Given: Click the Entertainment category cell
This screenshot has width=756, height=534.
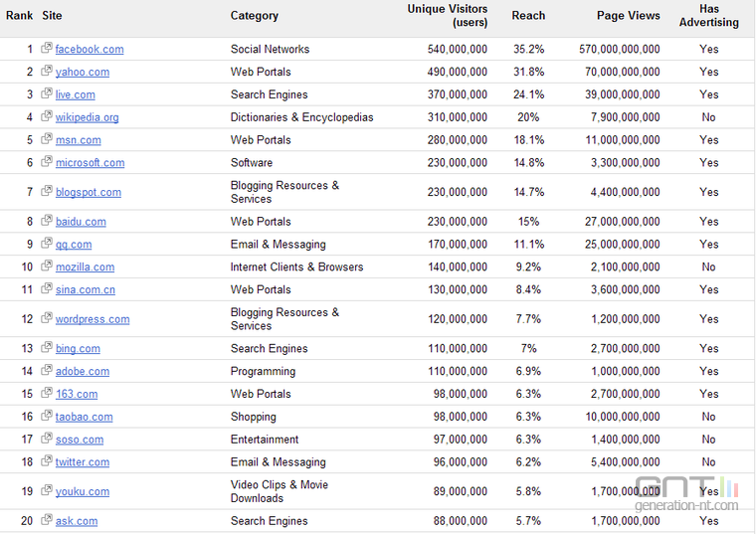Looking at the screenshot, I should click(x=265, y=440).
